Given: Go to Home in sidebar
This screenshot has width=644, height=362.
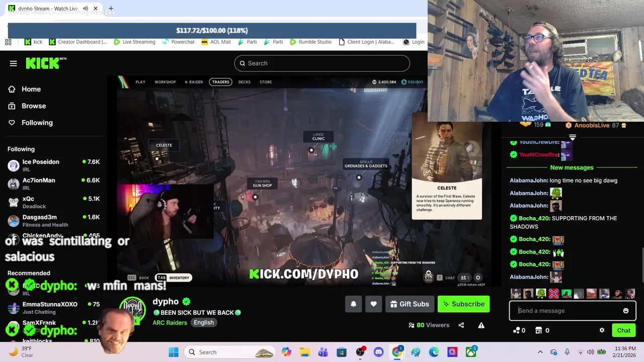Looking at the screenshot, I should 31,89.
